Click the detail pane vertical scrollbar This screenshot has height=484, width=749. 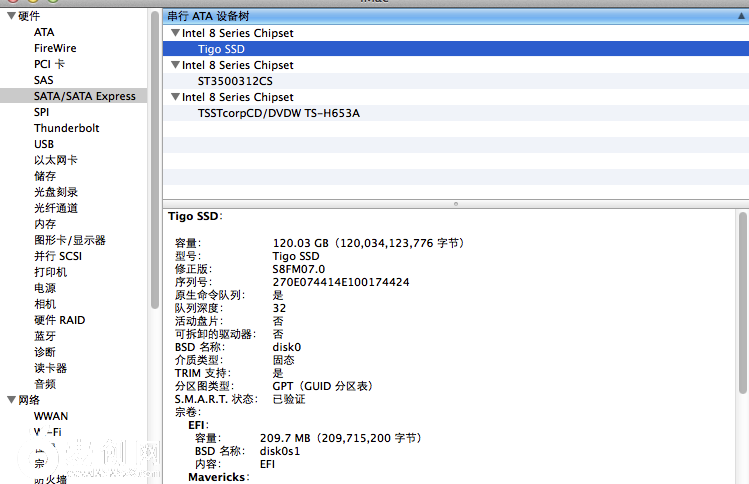click(x=742, y=300)
